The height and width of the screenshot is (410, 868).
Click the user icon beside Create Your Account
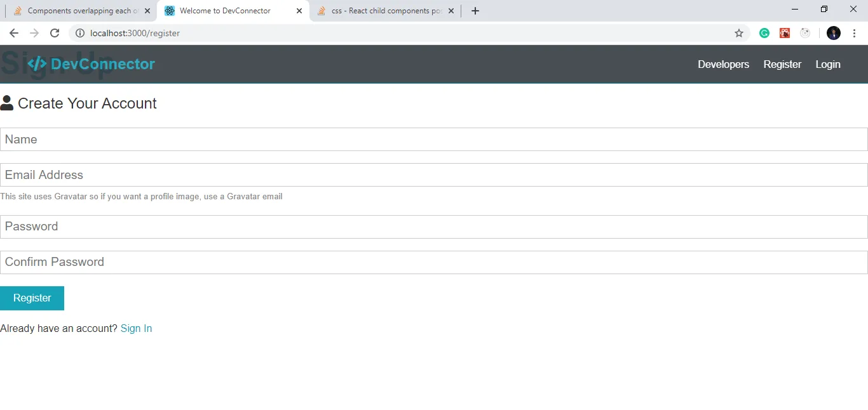tap(7, 103)
